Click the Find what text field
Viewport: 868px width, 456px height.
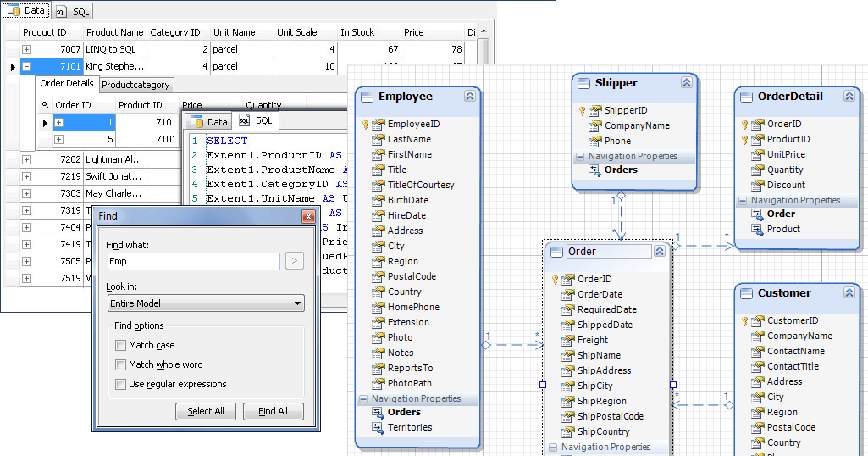(193, 262)
